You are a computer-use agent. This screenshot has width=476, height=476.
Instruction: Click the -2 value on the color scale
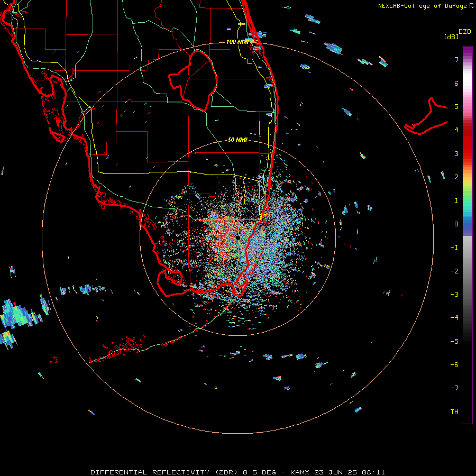pyautogui.click(x=454, y=271)
